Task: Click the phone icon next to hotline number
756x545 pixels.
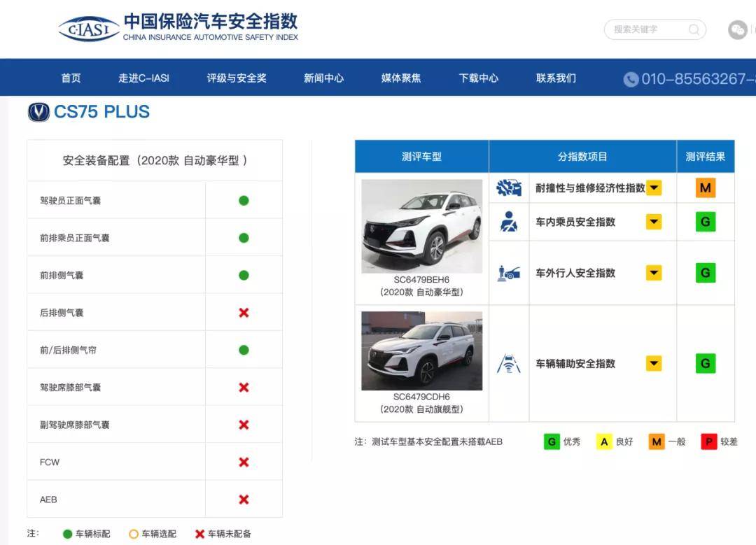Action: (631, 79)
